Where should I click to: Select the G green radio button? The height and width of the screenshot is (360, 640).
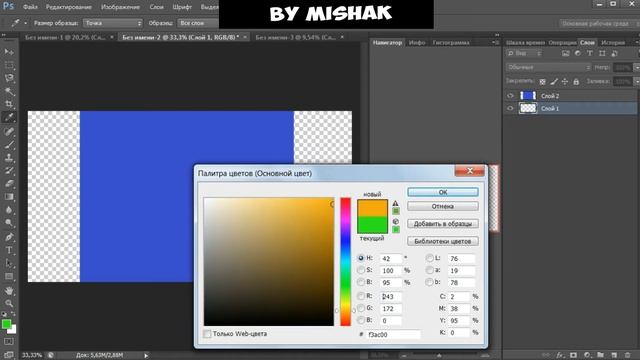[x=361, y=308]
